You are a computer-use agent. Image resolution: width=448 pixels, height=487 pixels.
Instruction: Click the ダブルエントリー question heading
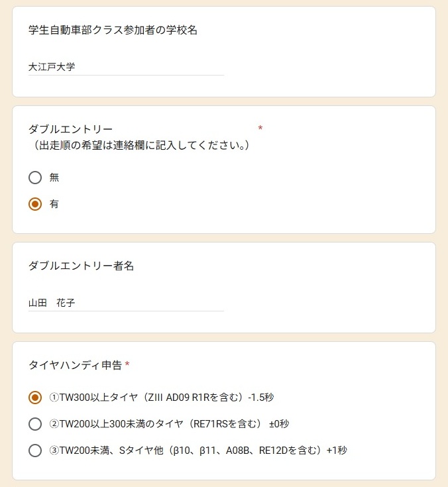tap(71, 129)
